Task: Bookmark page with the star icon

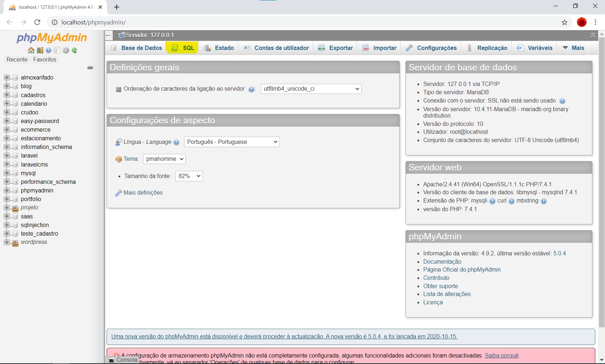Action: tap(565, 22)
